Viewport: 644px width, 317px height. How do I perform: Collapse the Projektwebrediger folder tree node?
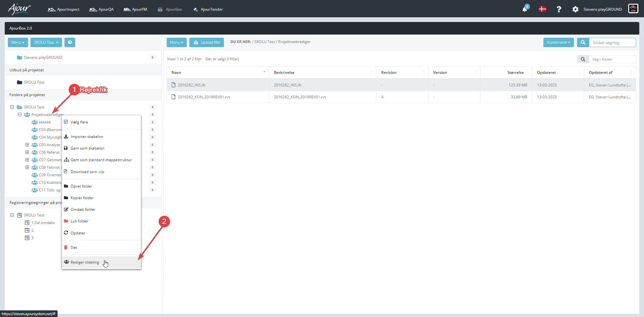tap(19, 115)
